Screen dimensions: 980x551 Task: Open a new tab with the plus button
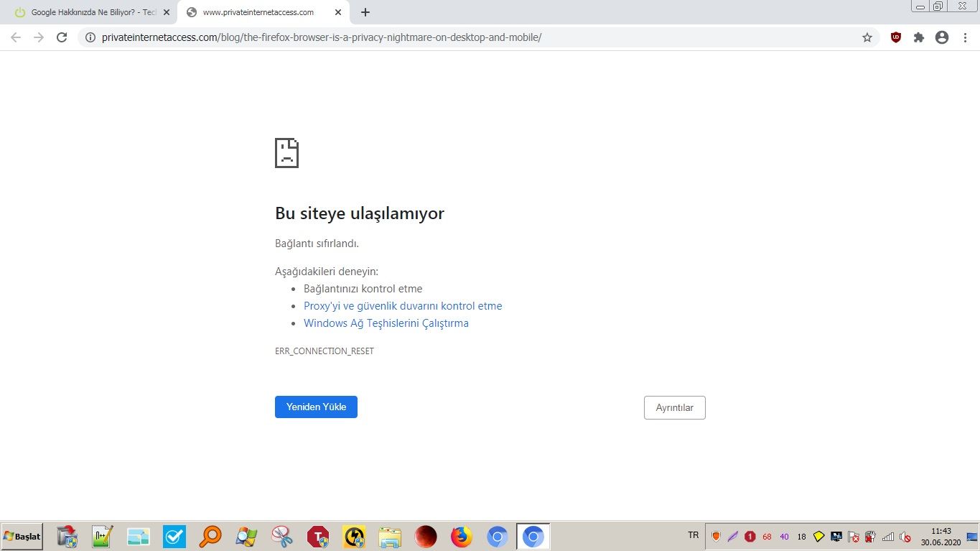[365, 12]
